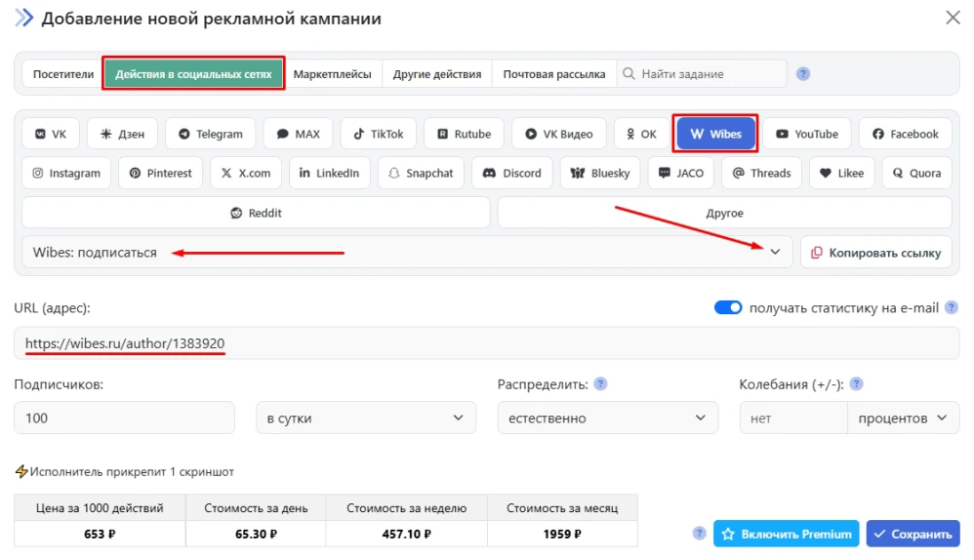974x560 pixels.
Task: Choose the YouTube platform button
Action: [x=807, y=134]
